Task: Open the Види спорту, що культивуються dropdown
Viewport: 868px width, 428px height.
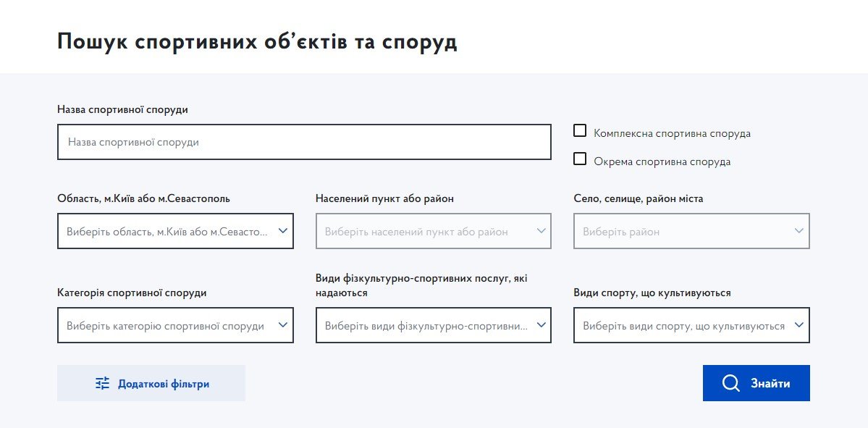Action: coord(691,325)
